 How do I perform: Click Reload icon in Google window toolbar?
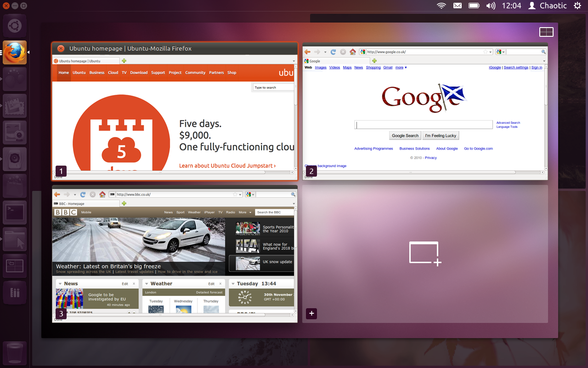pyautogui.click(x=334, y=52)
